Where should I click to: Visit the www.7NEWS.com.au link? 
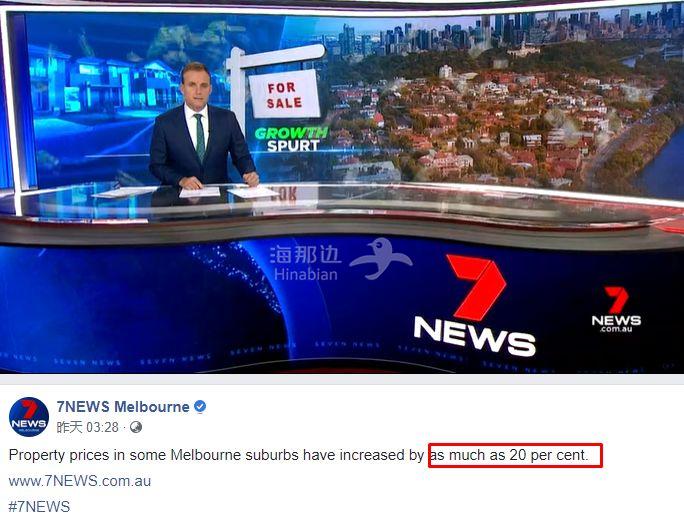tap(80, 481)
